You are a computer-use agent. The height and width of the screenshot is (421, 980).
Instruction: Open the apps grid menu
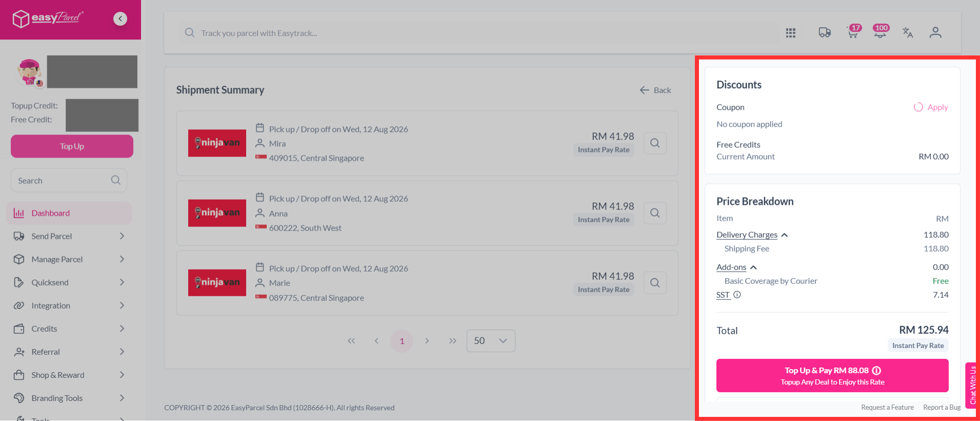791,33
